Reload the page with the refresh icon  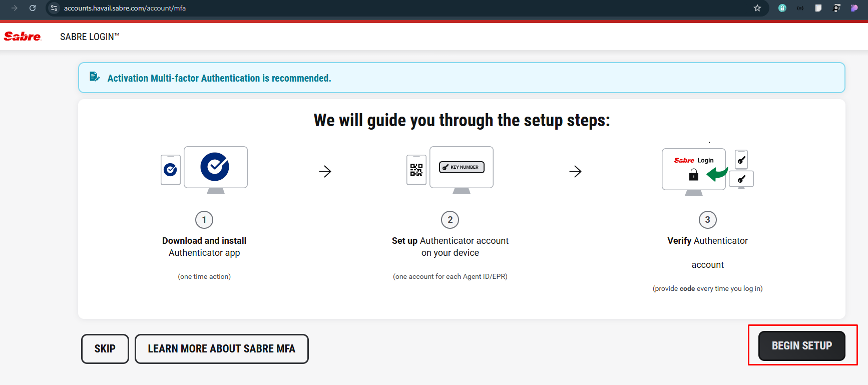coord(33,8)
